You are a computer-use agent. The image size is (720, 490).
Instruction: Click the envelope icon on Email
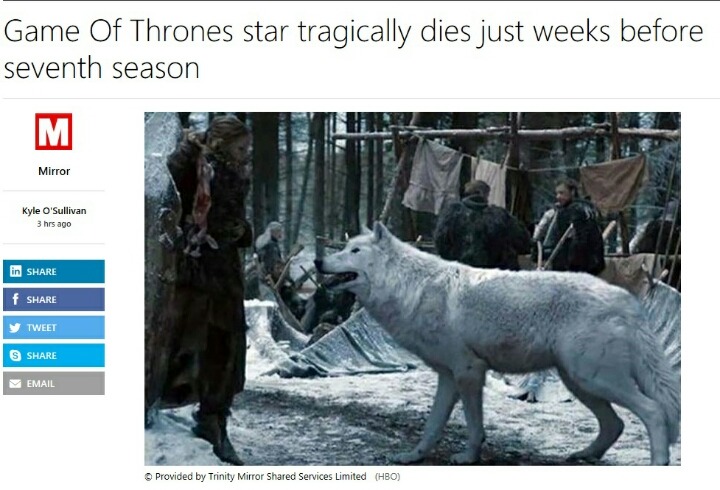tap(15, 383)
